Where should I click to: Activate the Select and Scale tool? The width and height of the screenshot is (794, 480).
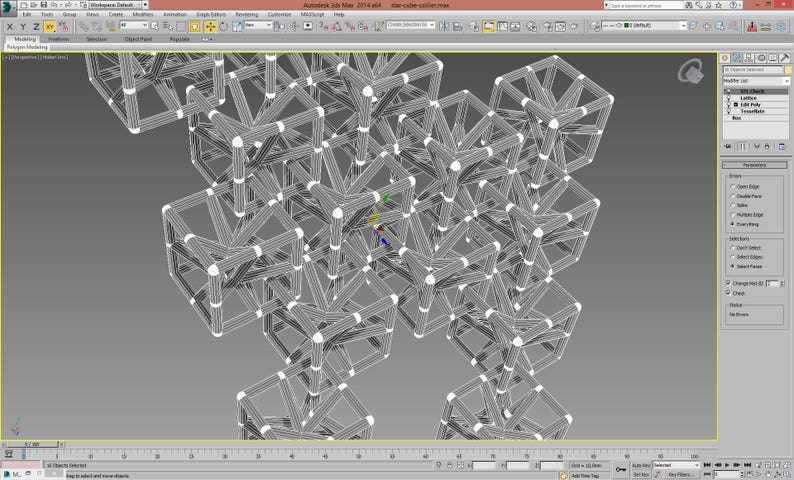click(237, 26)
